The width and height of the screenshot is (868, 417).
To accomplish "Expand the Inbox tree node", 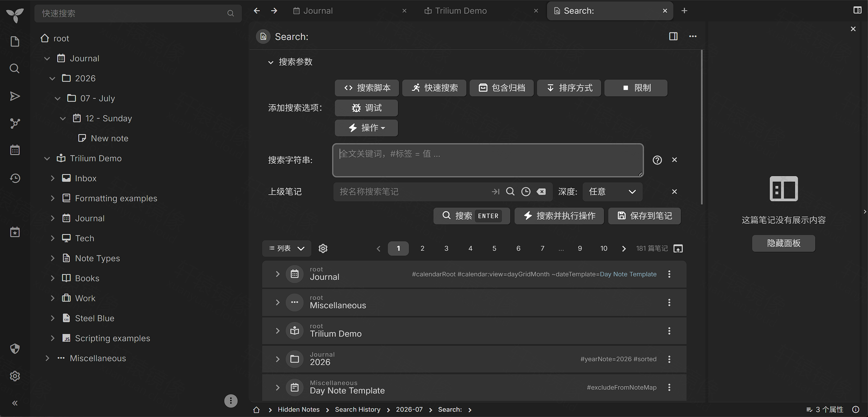I will coord(52,178).
